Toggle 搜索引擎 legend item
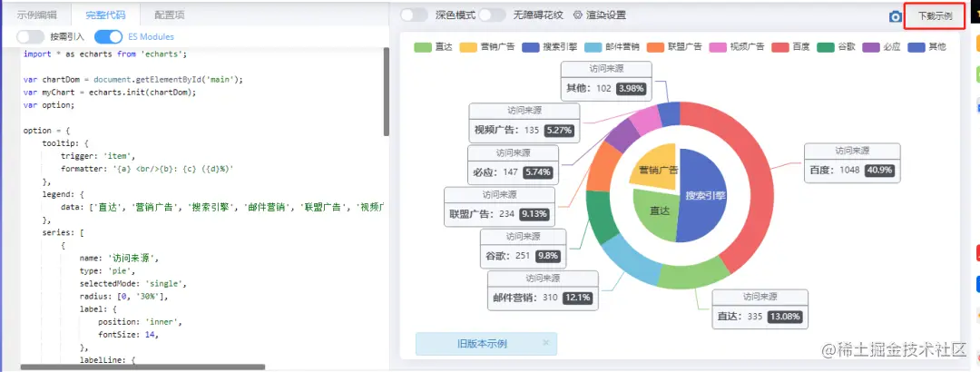Image resolution: width=980 pixels, height=372 pixels. (549, 47)
